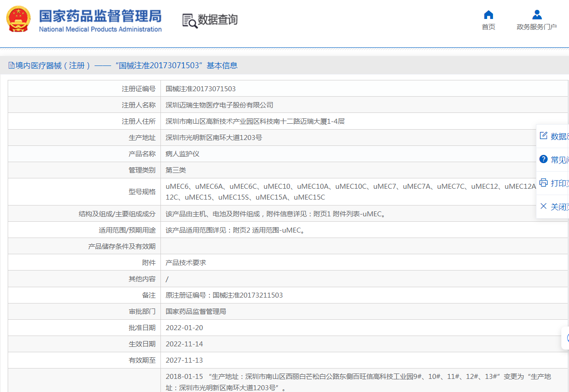Click the 有效期至 row label

[142, 360]
